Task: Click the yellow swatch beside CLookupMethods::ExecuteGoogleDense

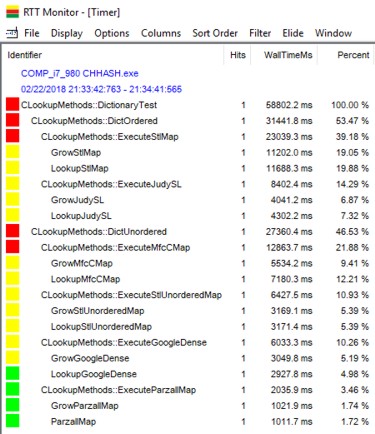Action: 12,342
